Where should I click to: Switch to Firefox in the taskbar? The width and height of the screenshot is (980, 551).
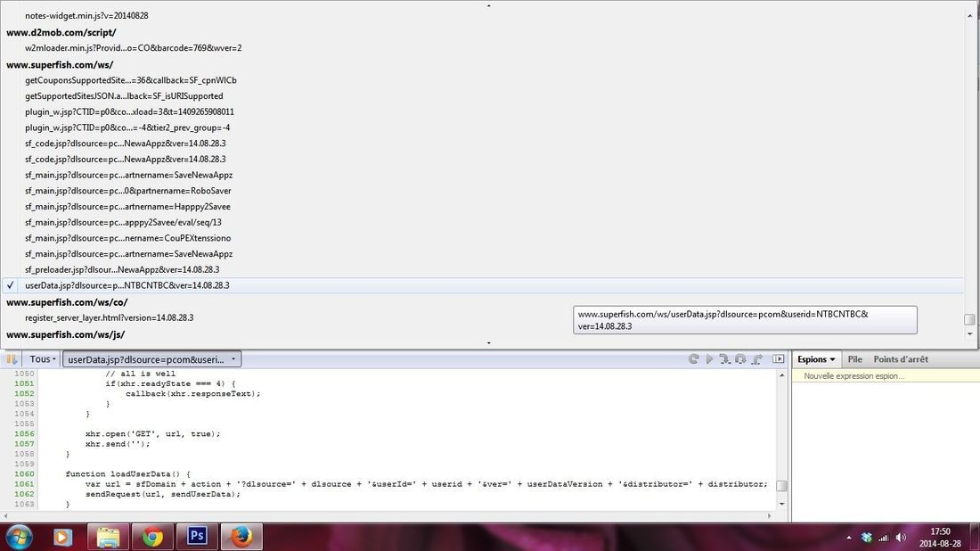point(241,538)
